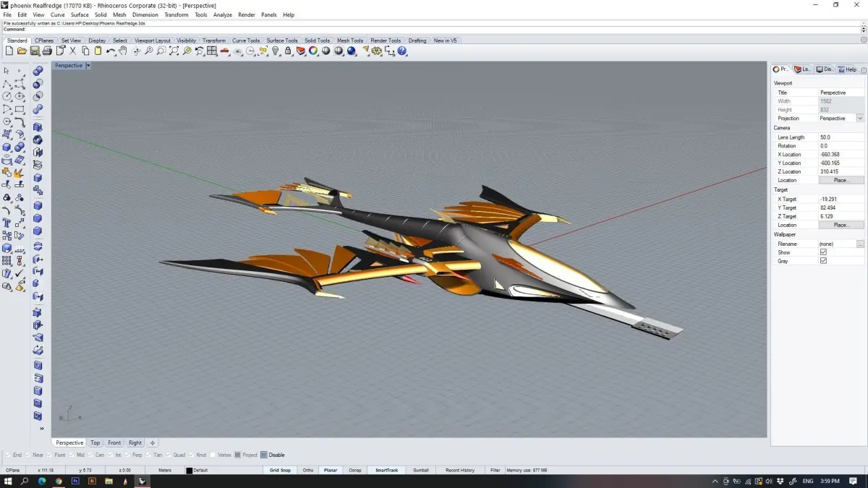Select the arrow pointer Select tool
Screen dimensions: 868x488
[7, 71]
